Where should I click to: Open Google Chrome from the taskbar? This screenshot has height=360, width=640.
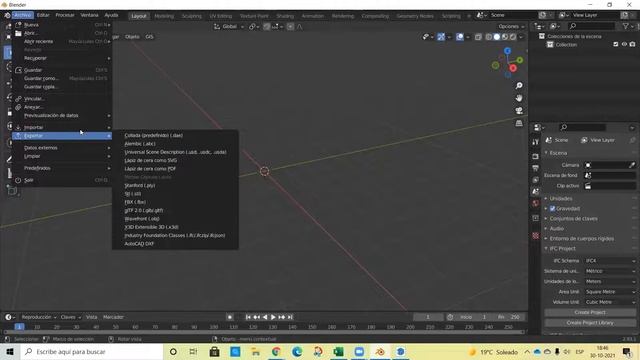pyautogui.click(x=276, y=351)
